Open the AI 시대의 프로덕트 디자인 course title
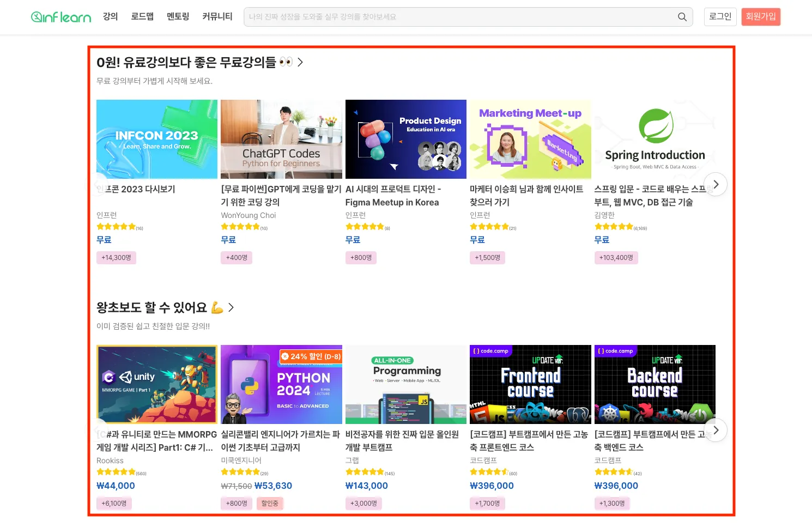 393,196
